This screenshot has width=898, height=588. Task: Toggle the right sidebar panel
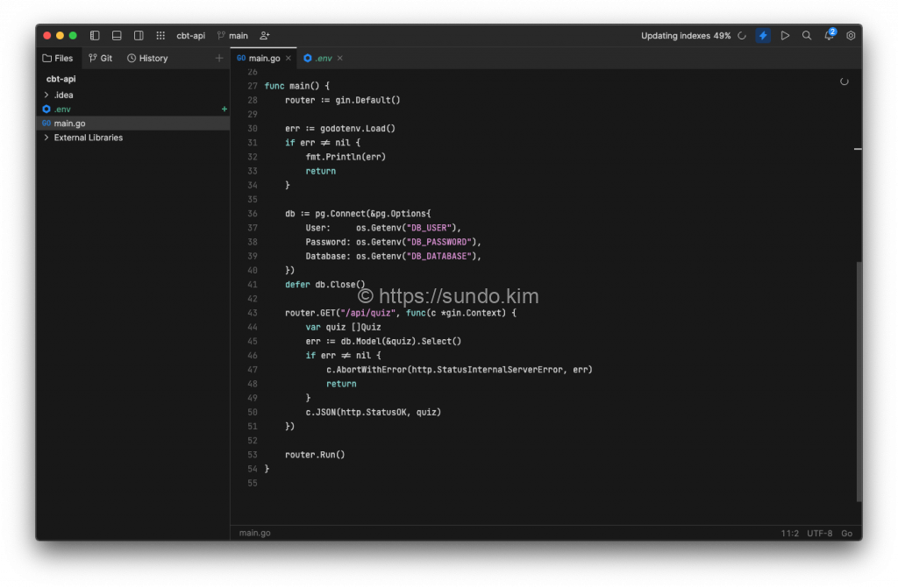(x=139, y=36)
